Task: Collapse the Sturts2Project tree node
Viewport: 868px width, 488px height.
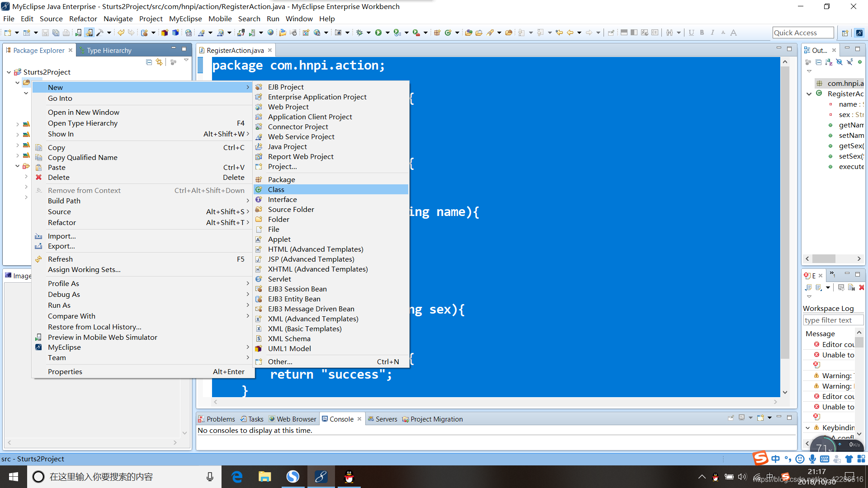Action: pos(9,72)
